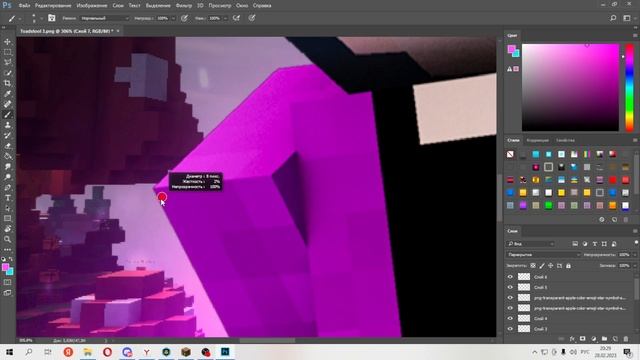This screenshot has height=360, width=640.
Task: Toggle lock all padlock icon
Action: point(568,266)
